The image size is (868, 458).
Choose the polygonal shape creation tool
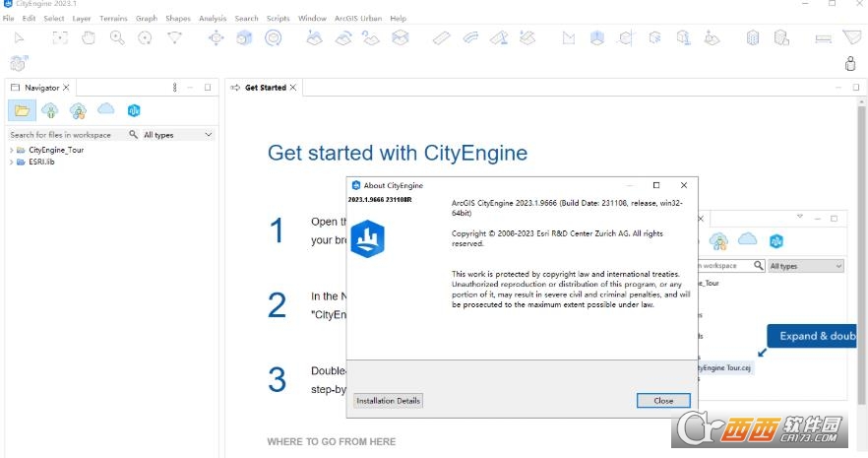point(569,37)
